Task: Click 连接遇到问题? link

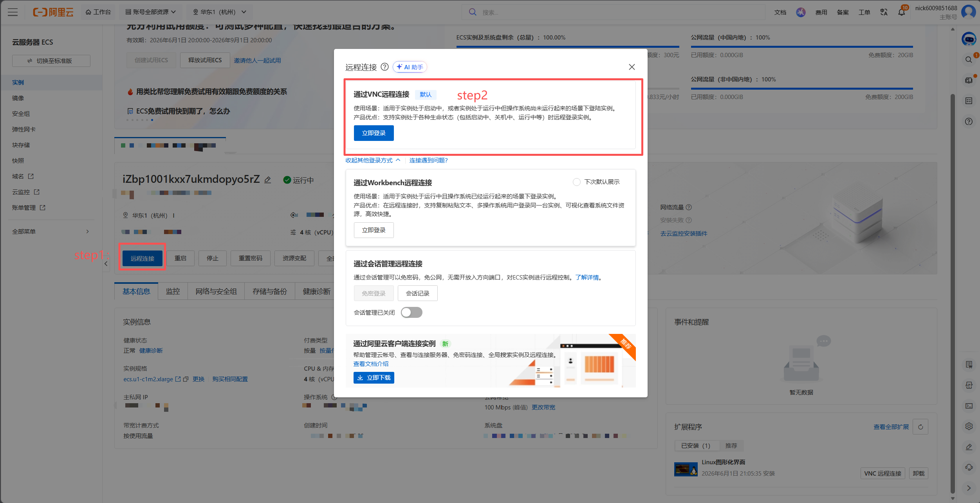Action: point(429,160)
